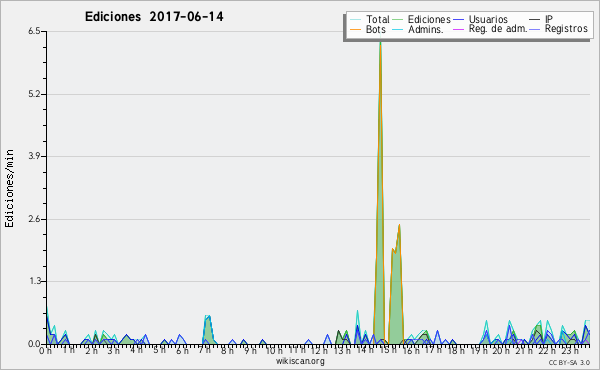Click the orange Bots legend line
The height and width of the screenshot is (370, 600).
[x=355, y=29]
